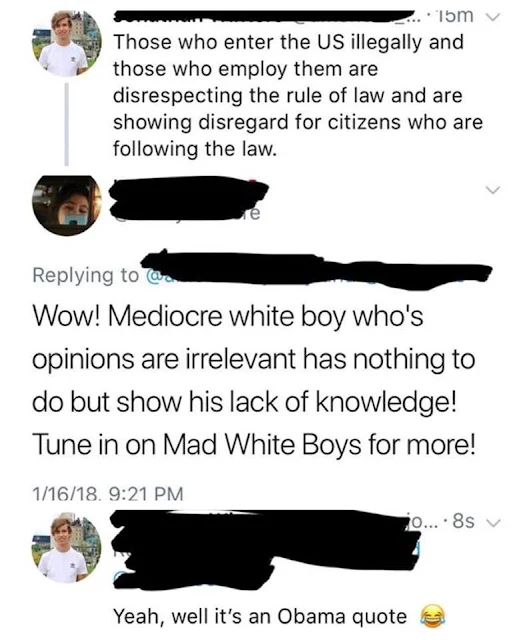Tap the blacked-out name block above Obama quote
The image size is (531, 640).
(265, 549)
